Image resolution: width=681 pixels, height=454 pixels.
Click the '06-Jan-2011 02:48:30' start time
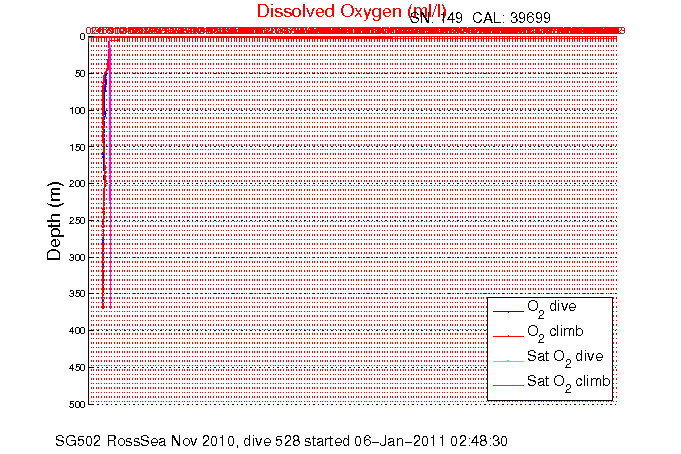tap(431, 441)
